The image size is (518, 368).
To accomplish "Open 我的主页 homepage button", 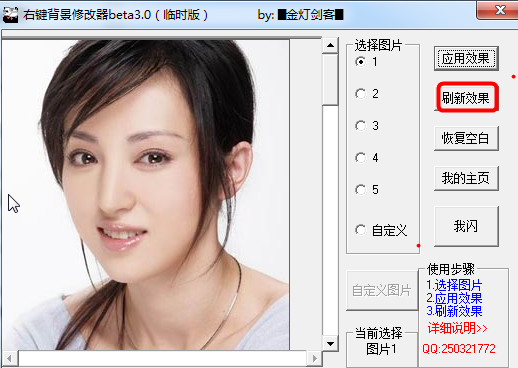I will (466, 178).
